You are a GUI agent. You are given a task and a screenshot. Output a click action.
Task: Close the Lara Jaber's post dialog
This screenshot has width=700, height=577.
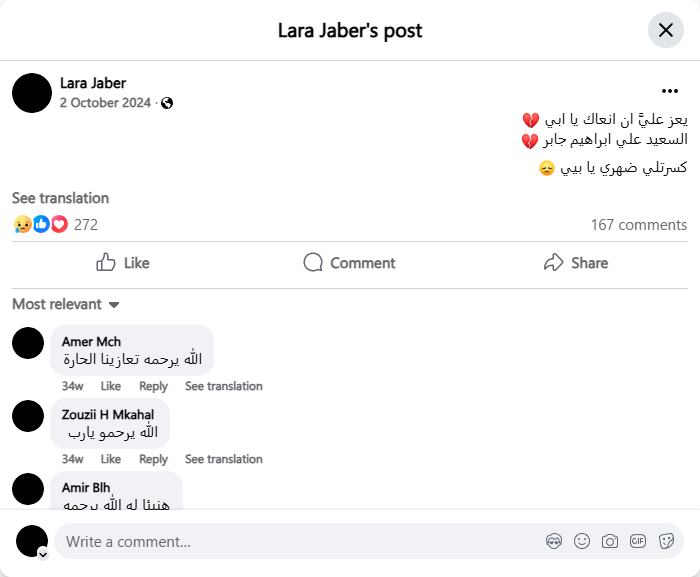click(666, 30)
